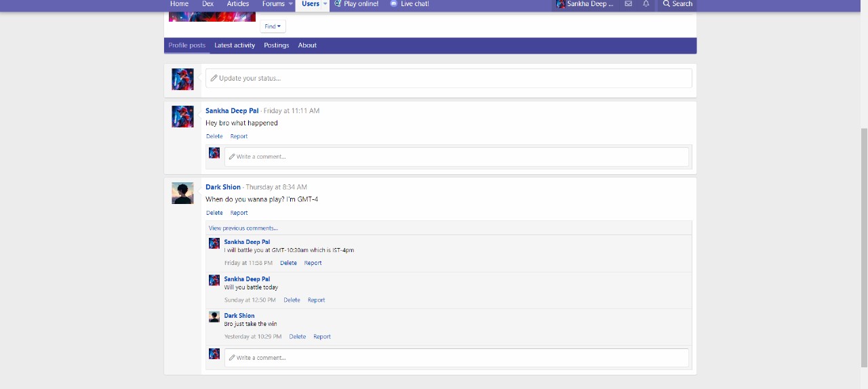This screenshot has width=868, height=389.
Task: Open Sankha Deep Pal name on Friday 11:11 post
Action: [x=232, y=110]
